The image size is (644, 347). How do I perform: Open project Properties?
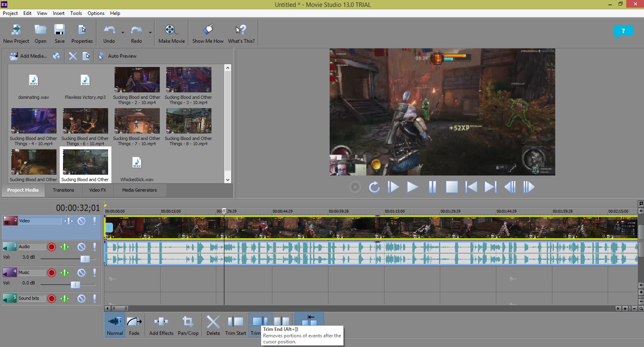tap(82, 33)
